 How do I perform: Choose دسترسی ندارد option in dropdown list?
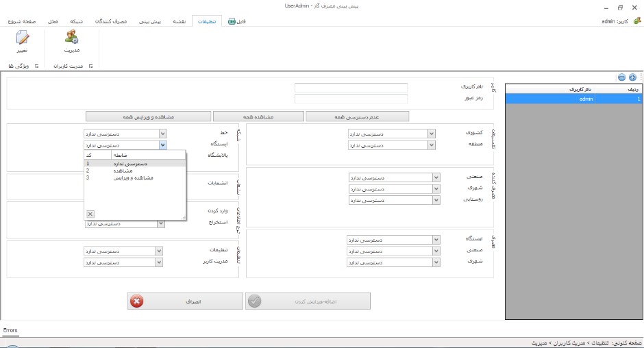tap(135, 164)
